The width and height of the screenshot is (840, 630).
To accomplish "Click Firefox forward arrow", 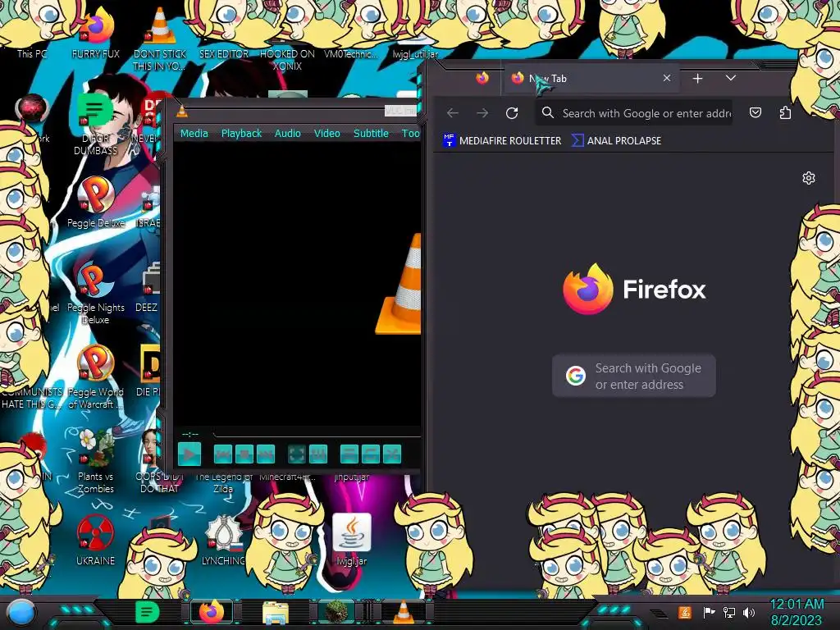I will [482, 113].
